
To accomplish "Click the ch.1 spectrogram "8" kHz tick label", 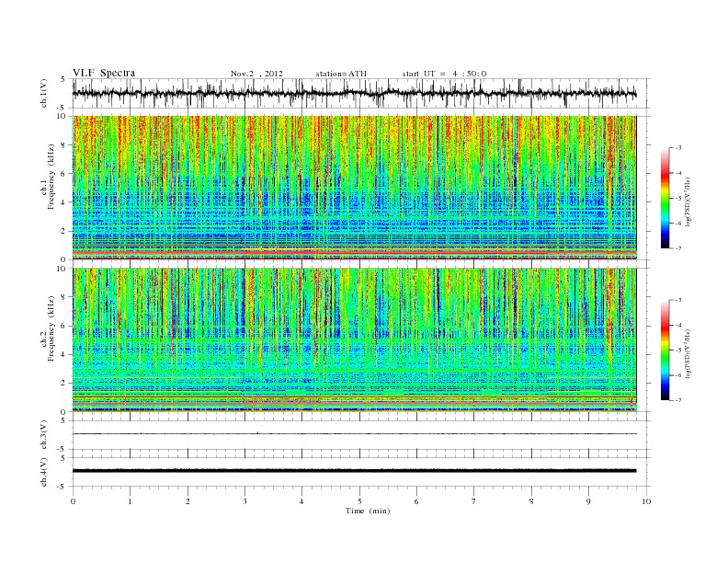I will 63,145.
